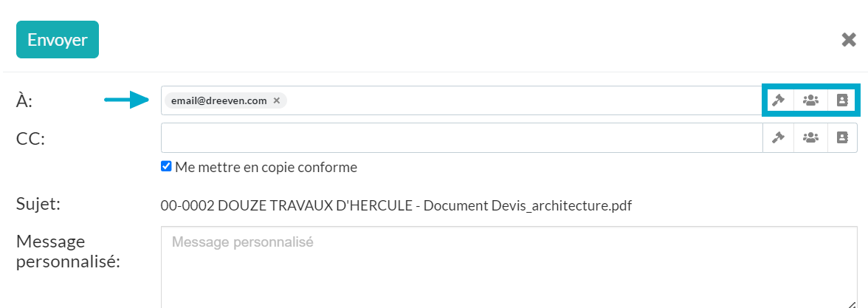Click into the Message personnalisé text area
The width and height of the screenshot is (868, 308).
coord(509,267)
